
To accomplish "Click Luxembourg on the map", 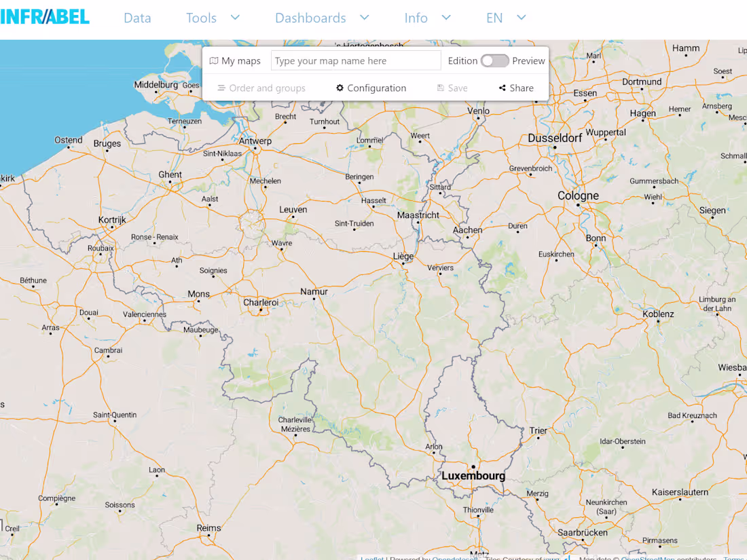I will point(473,475).
